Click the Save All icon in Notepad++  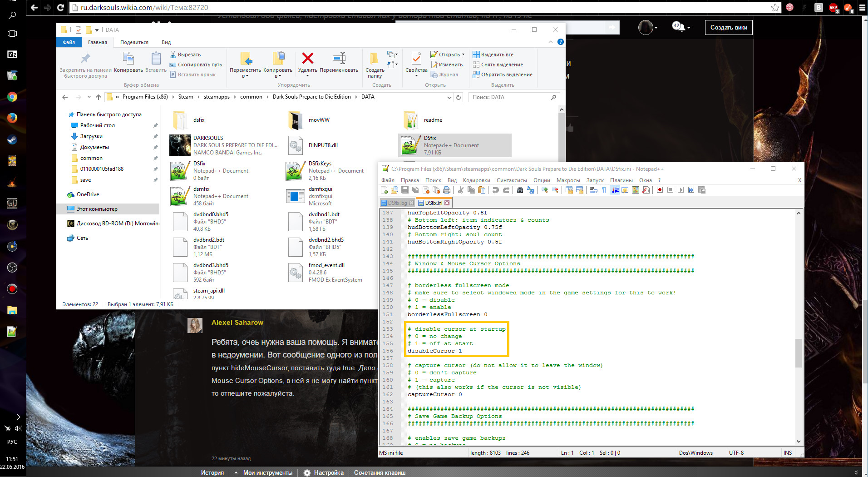(x=415, y=190)
